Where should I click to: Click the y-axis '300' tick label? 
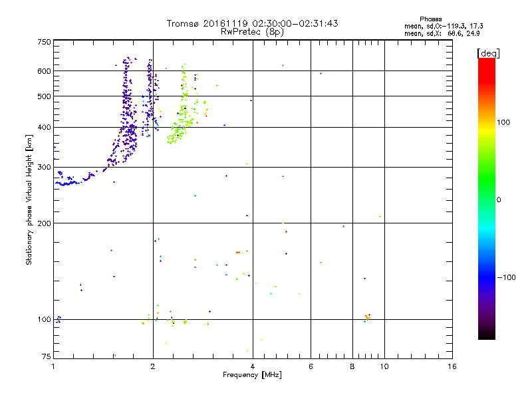44,168
